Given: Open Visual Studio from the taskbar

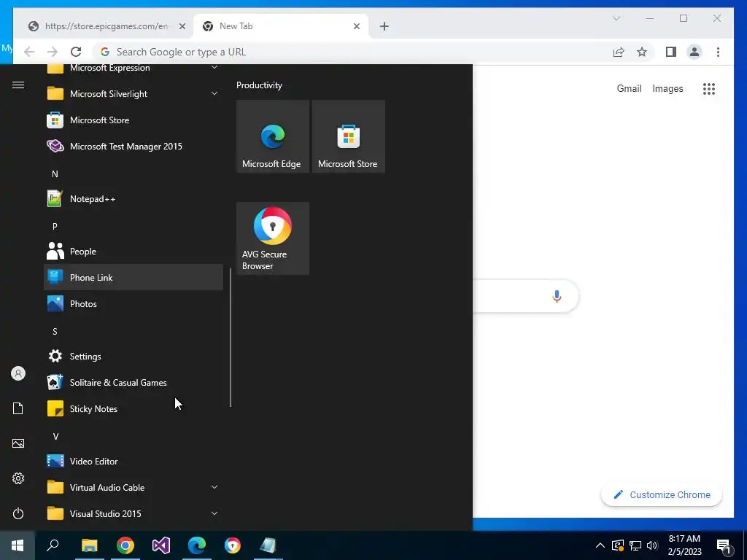Looking at the screenshot, I should coord(161,545).
